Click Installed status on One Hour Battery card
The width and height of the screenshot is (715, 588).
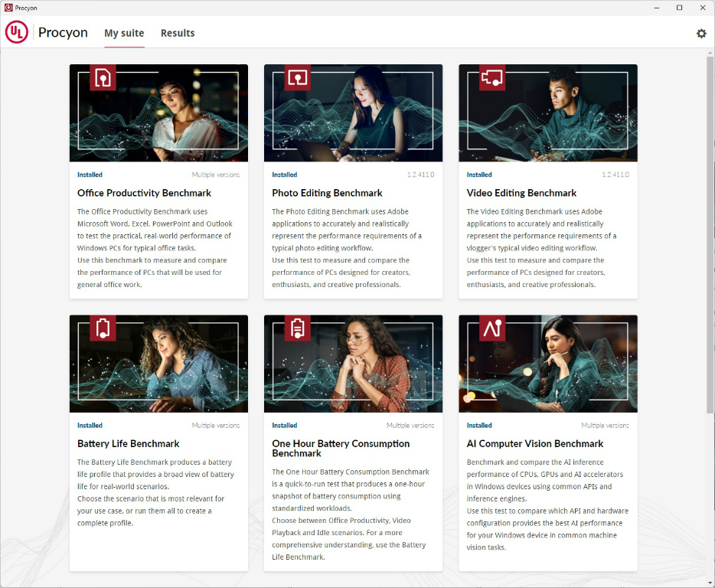285,425
